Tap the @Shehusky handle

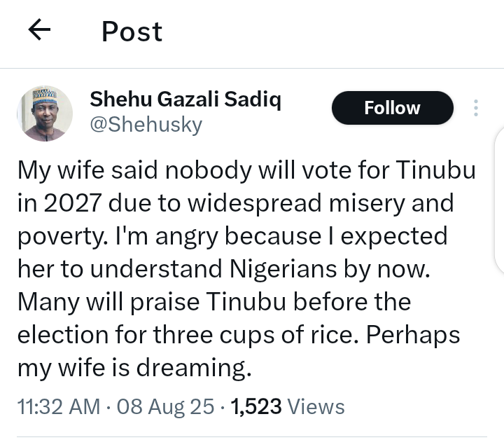click(x=146, y=125)
